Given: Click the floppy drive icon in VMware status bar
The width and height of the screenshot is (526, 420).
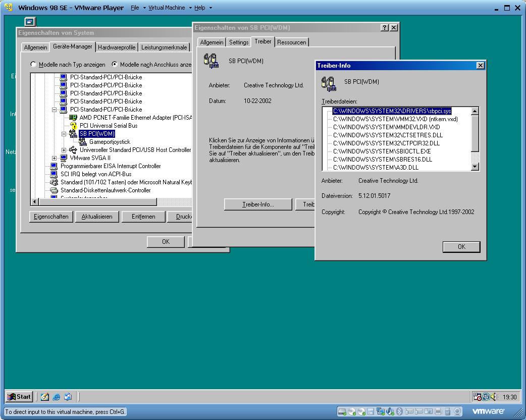Looking at the screenshot, I should (x=371, y=411).
